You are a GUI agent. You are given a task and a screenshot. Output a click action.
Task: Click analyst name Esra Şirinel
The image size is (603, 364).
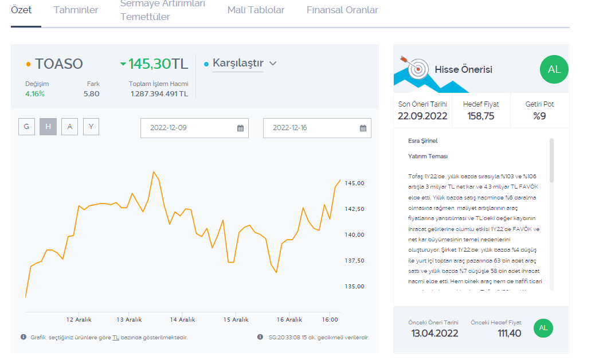pyautogui.click(x=423, y=141)
